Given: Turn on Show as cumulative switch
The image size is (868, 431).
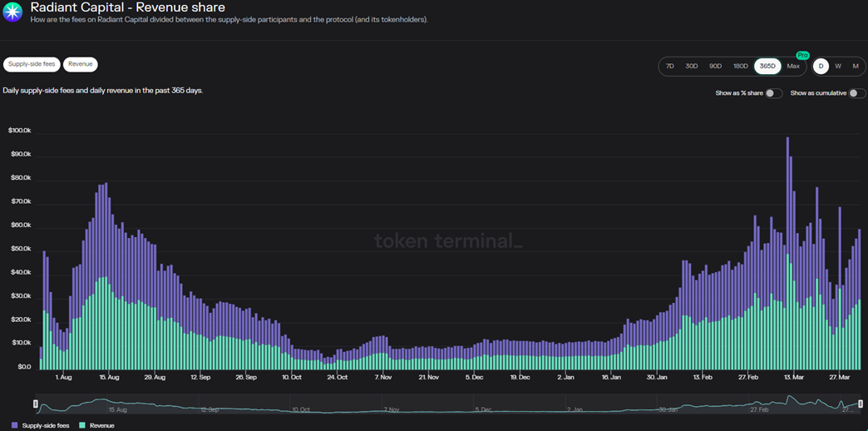Looking at the screenshot, I should click(856, 93).
